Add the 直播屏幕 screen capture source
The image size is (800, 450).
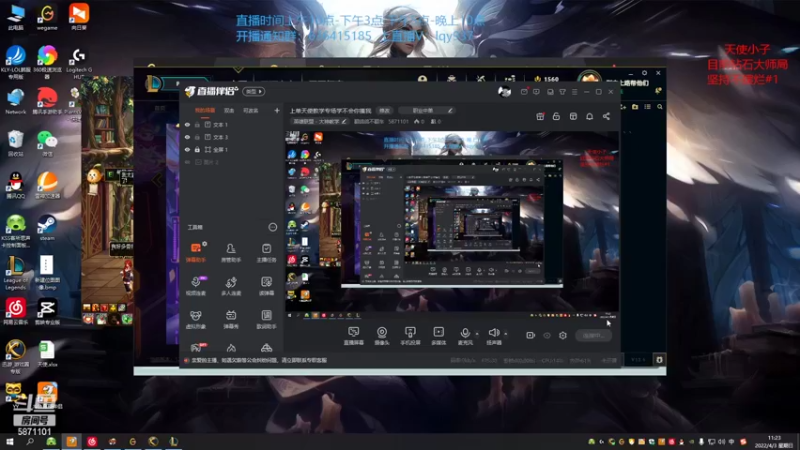(x=354, y=336)
